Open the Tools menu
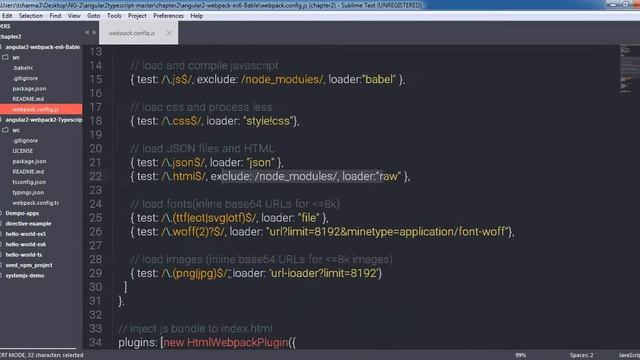This screenshot has height=360, width=640. coord(114,16)
